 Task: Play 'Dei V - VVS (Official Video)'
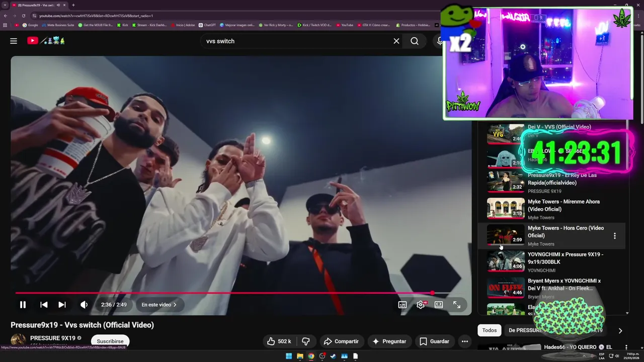pyautogui.click(x=559, y=127)
